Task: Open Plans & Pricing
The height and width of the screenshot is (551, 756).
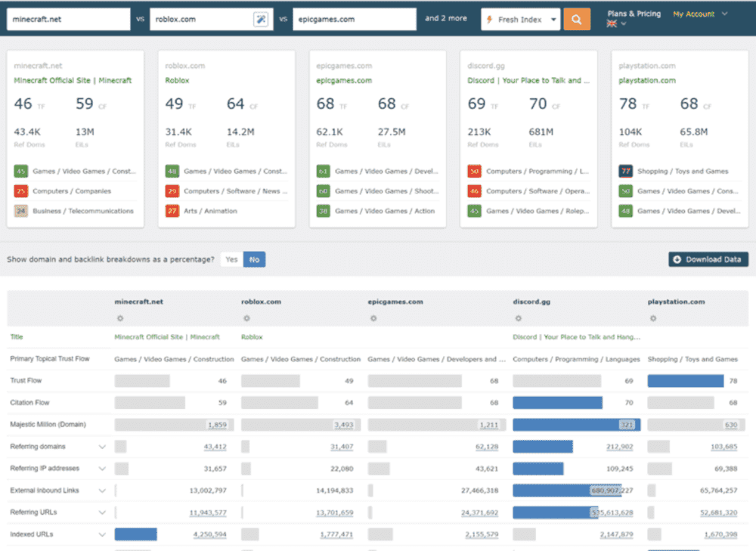Action: click(634, 14)
